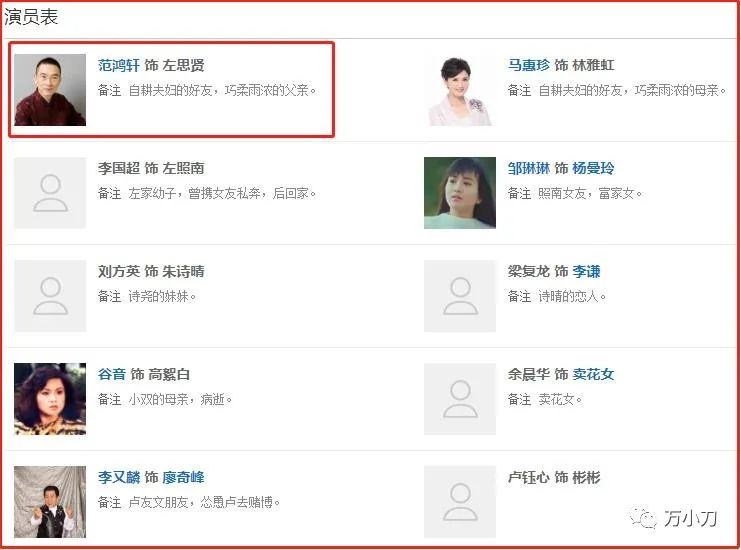Open actor link 谷音
The height and width of the screenshot is (550, 741).
tap(112, 374)
